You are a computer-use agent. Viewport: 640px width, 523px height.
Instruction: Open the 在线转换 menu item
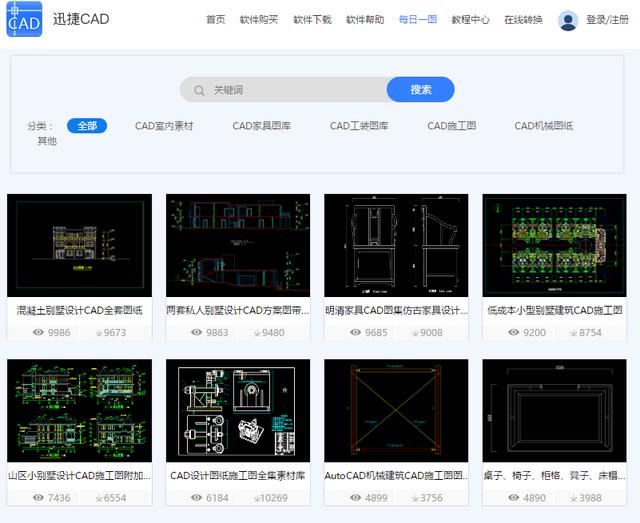coord(523,20)
